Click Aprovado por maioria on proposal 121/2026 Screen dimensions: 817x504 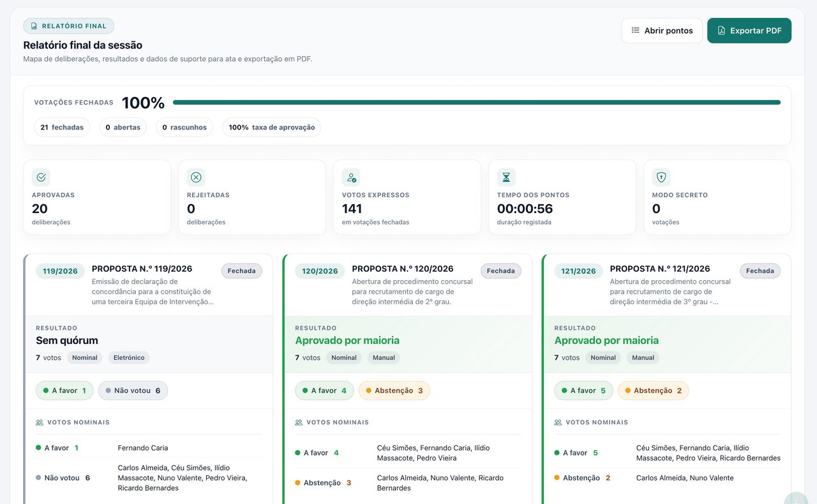tap(606, 341)
